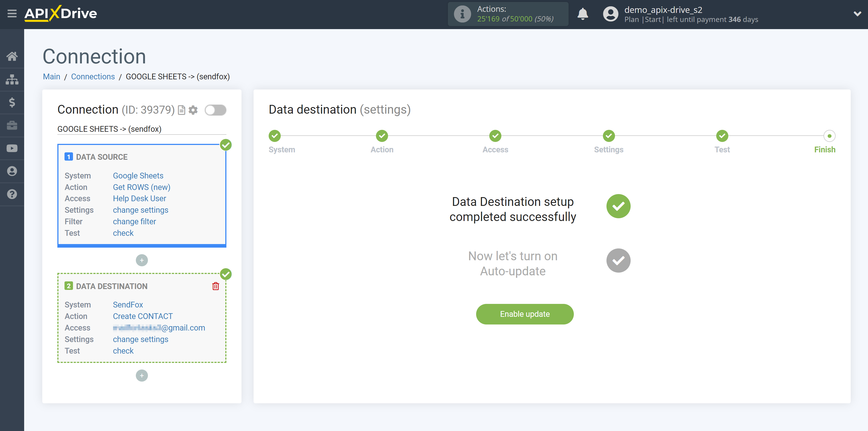Viewport: 868px width, 431px height.
Task: Click Enable update button
Action: (x=525, y=314)
